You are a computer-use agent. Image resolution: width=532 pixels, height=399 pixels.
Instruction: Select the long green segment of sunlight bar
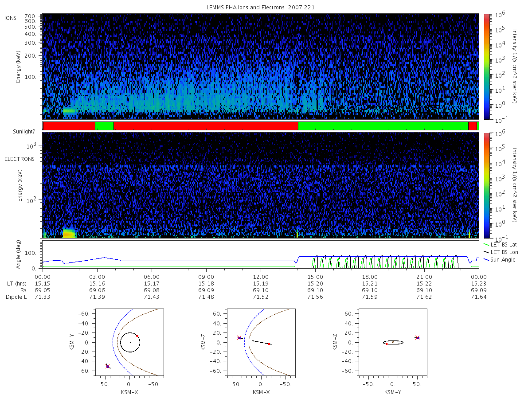pyautogui.click(x=383, y=126)
